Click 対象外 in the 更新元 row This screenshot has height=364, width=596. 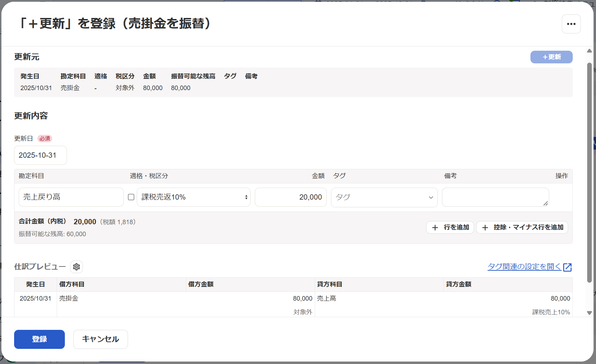pos(125,88)
